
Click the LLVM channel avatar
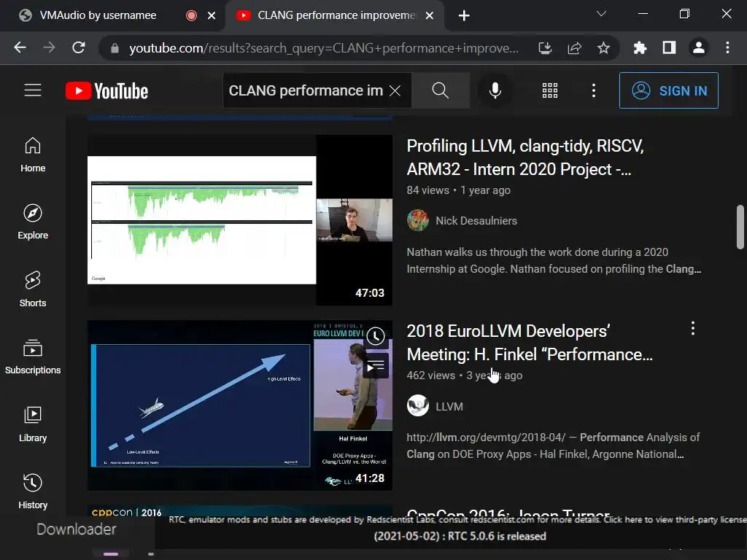pos(418,405)
